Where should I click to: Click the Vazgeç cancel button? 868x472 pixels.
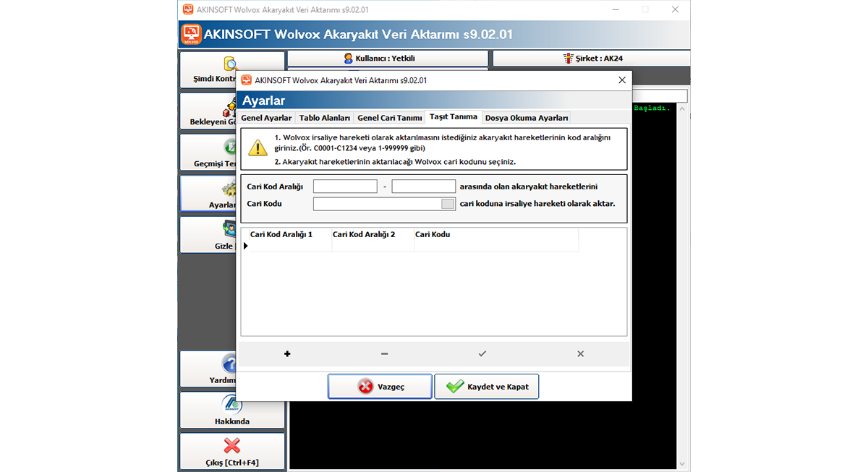coord(380,387)
